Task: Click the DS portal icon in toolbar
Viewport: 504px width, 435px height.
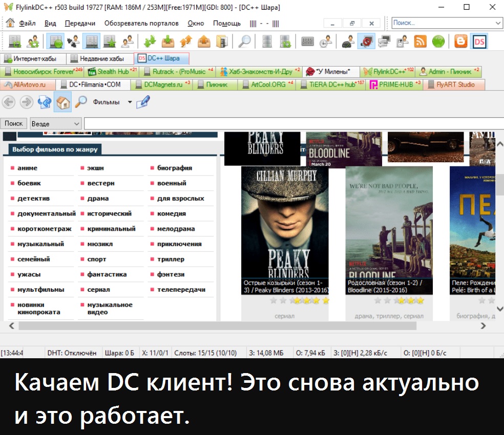Action: (479, 41)
